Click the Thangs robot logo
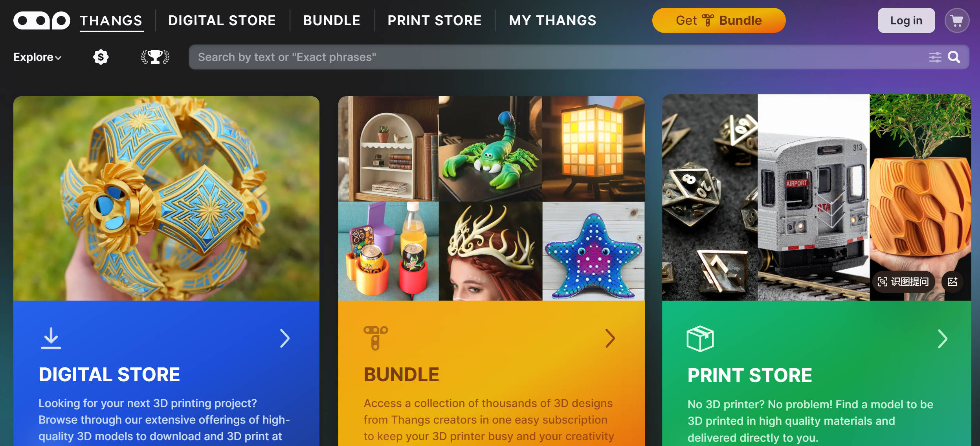The width and height of the screenshot is (980, 446). coord(42,20)
